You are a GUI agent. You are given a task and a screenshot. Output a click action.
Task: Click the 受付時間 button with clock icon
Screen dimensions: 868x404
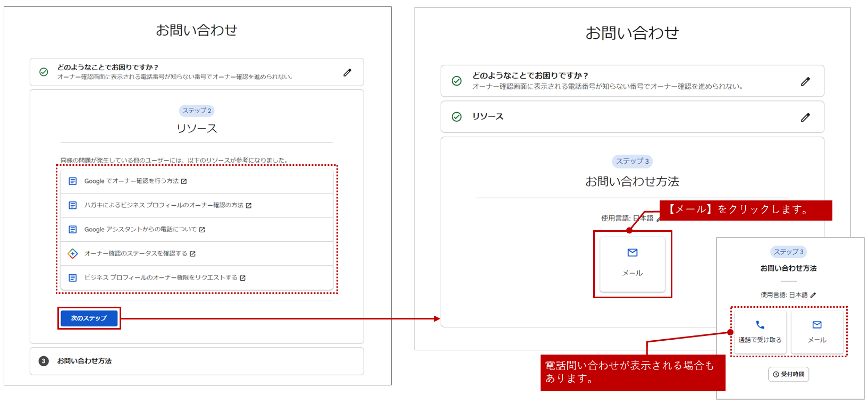point(788,374)
